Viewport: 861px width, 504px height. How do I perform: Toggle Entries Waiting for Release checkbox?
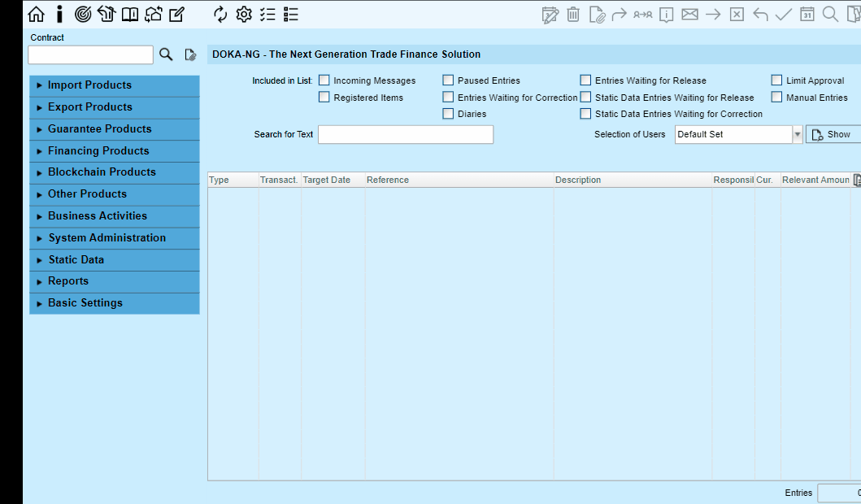tap(585, 80)
